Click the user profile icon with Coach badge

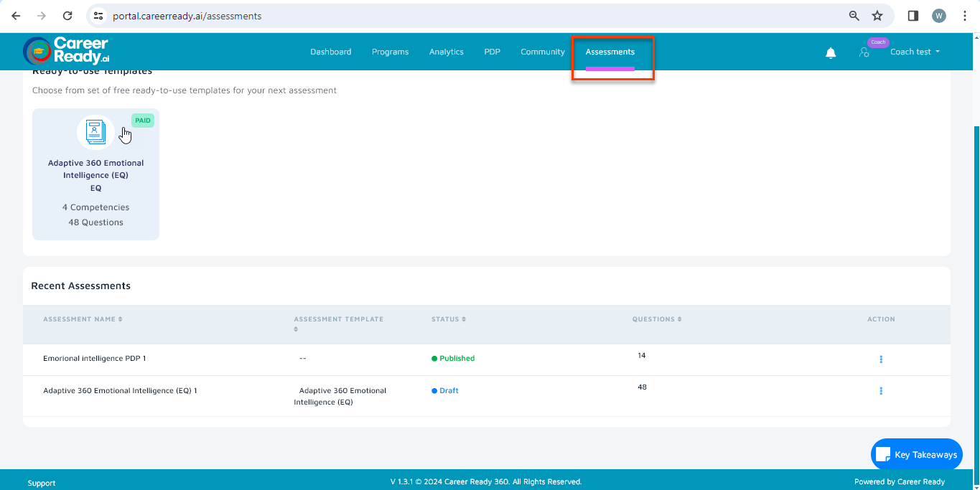pyautogui.click(x=864, y=52)
